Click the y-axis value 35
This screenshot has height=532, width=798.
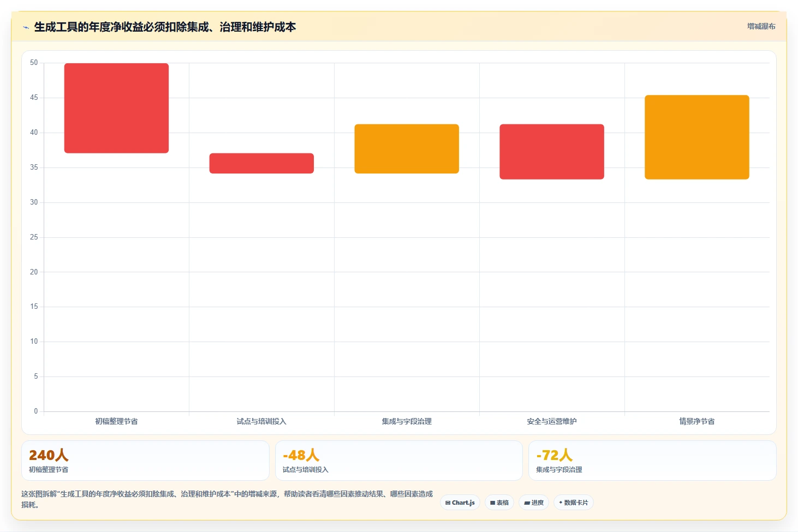point(34,168)
